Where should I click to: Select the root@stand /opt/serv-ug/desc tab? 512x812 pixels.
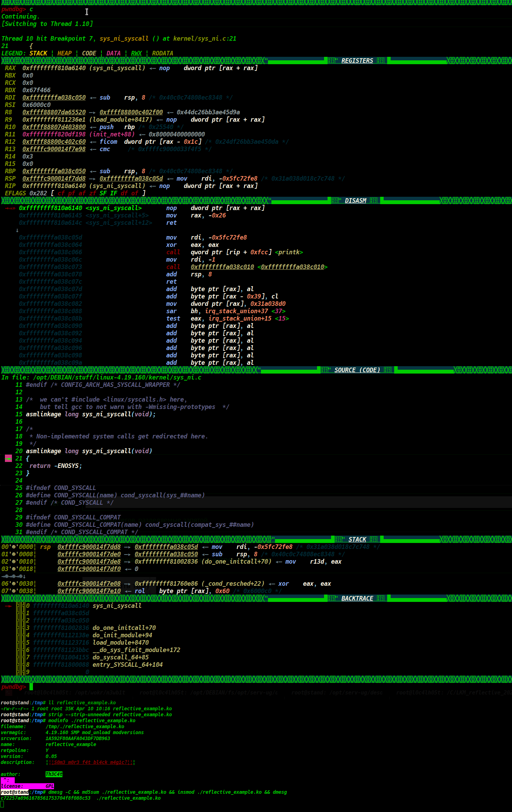(337, 692)
